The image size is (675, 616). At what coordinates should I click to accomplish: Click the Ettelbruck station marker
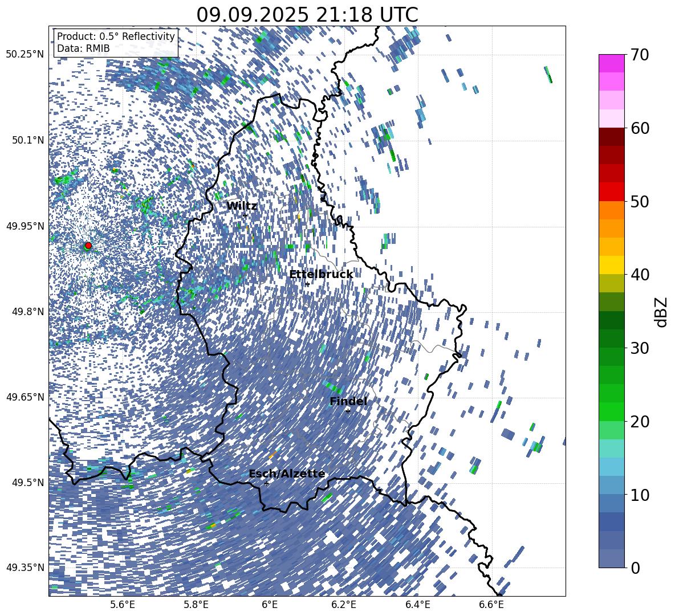(307, 284)
